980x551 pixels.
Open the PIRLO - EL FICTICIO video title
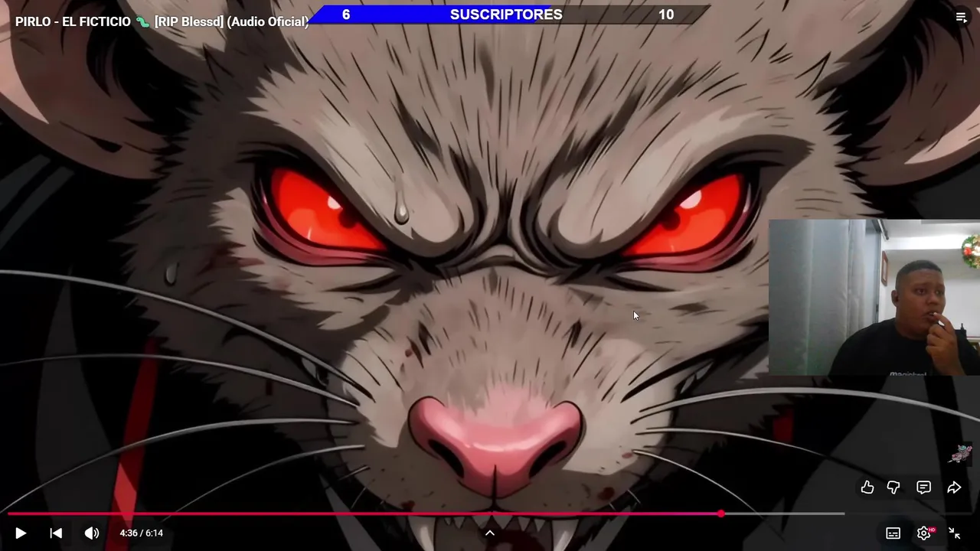point(162,21)
